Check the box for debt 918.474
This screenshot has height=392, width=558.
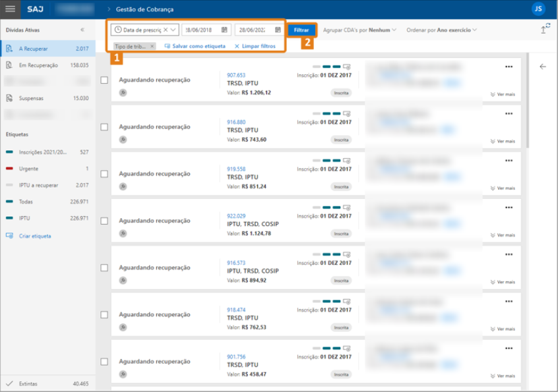click(104, 315)
